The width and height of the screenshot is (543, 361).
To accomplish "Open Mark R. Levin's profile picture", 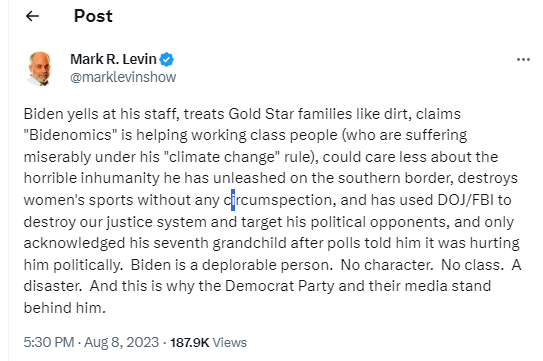I will click(x=40, y=68).
